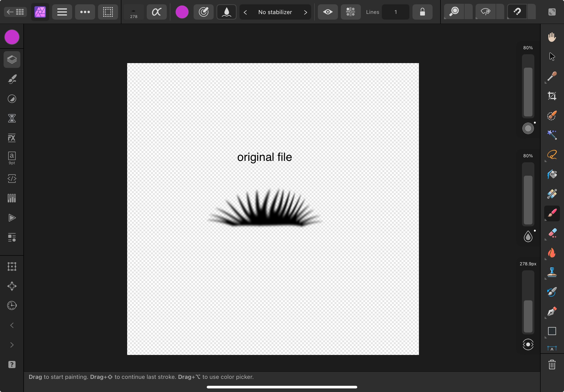The image size is (564, 392).
Task: Open the 9pt Text studio
Action: (x=12, y=158)
